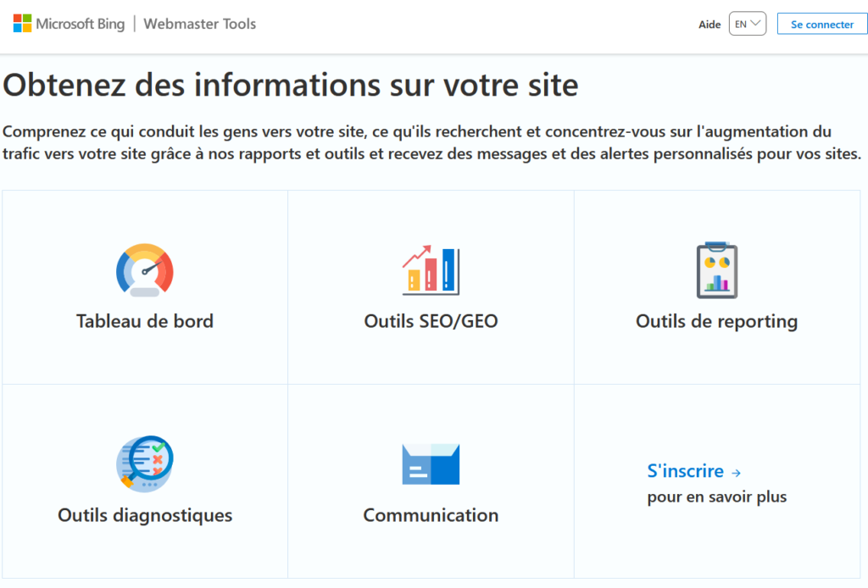Select the Communication mailbox icon

tap(431, 463)
